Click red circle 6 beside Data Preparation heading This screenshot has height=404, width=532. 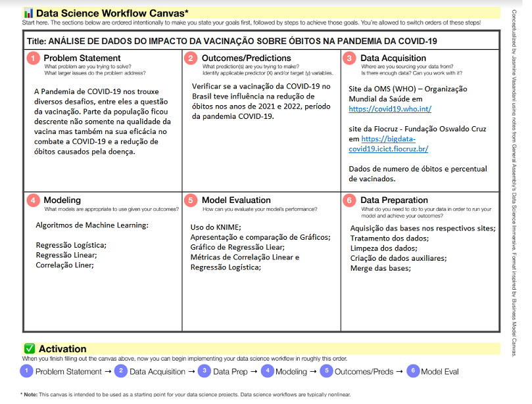pyautogui.click(x=349, y=200)
